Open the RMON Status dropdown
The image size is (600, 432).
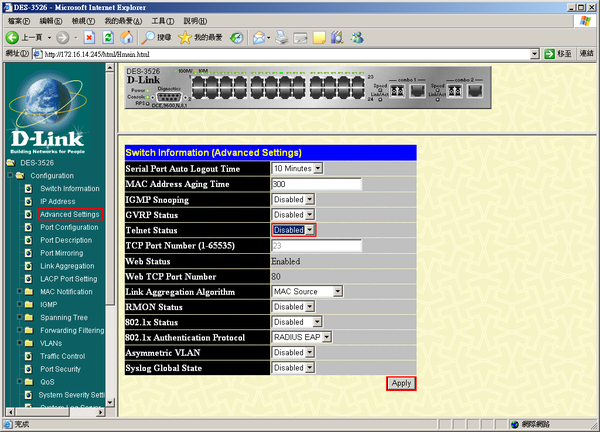pyautogui.click(x=310, y=307)
